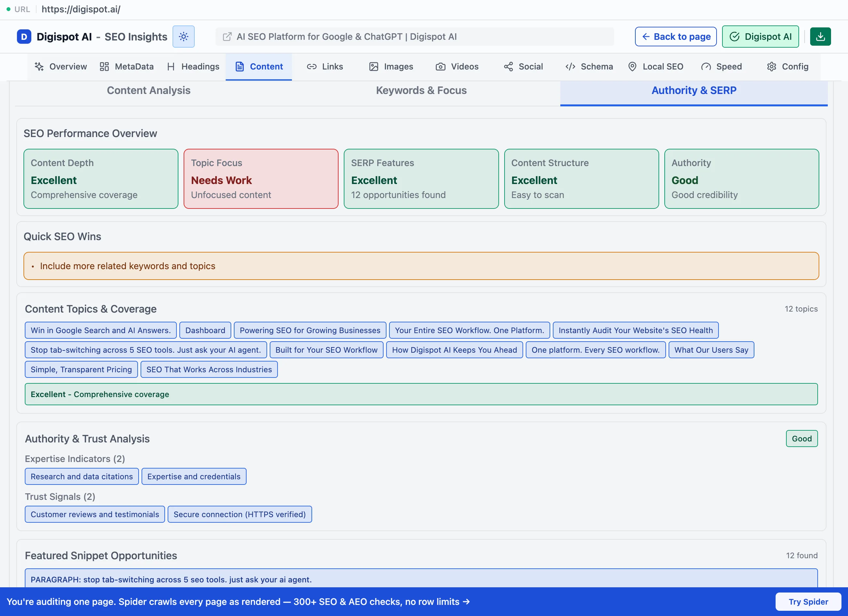Click the Links chain icon
The height and width of the screenshot is (616, 848).
pyautogui.click(x=312, y=67)
